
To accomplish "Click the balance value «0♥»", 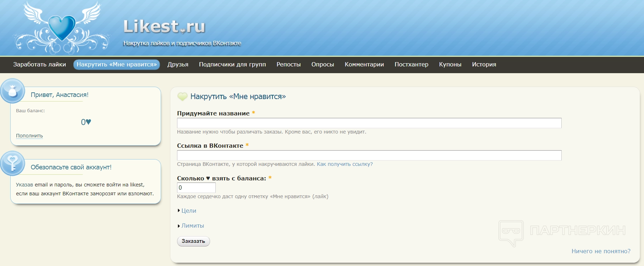I will 86,122.
